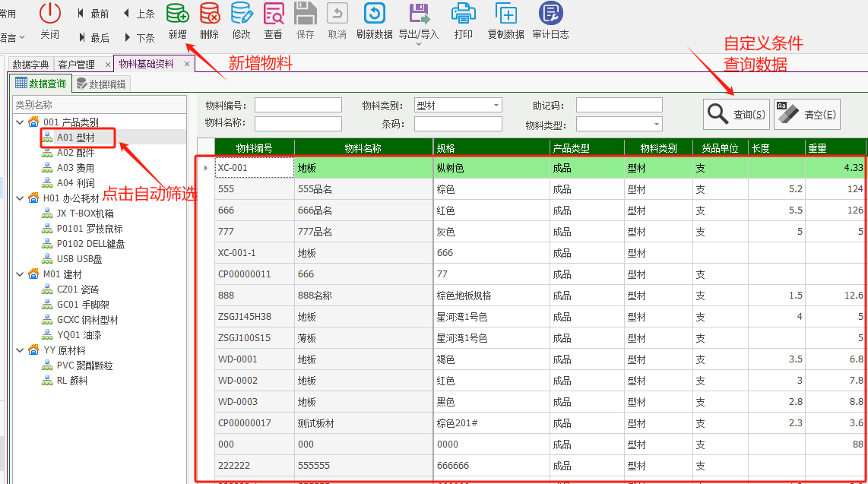Select A03 费用 in category tree
The height and width of the screenshot is (484, 868).
click(75, 168)
